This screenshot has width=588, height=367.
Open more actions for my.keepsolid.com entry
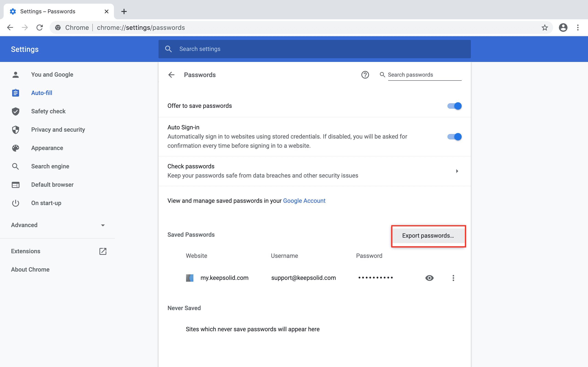(x=453, y=278)
